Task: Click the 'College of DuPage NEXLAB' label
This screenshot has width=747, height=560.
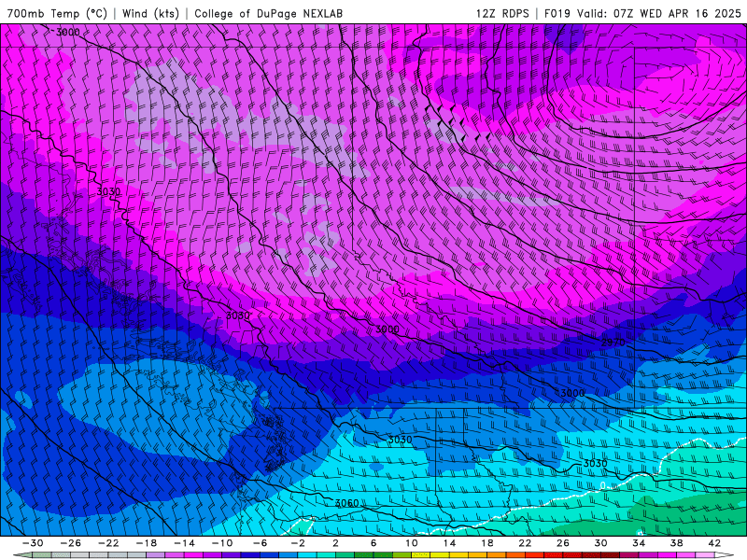Action: [x=268, y=13]
